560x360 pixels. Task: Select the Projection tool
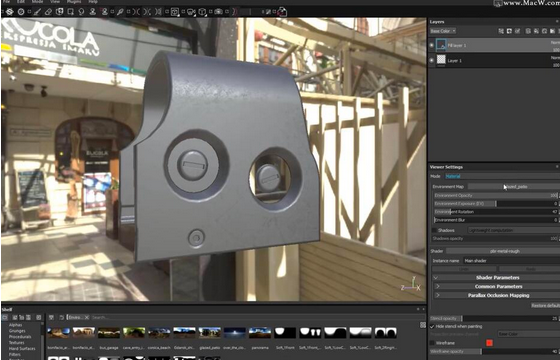tap(60, 12)
